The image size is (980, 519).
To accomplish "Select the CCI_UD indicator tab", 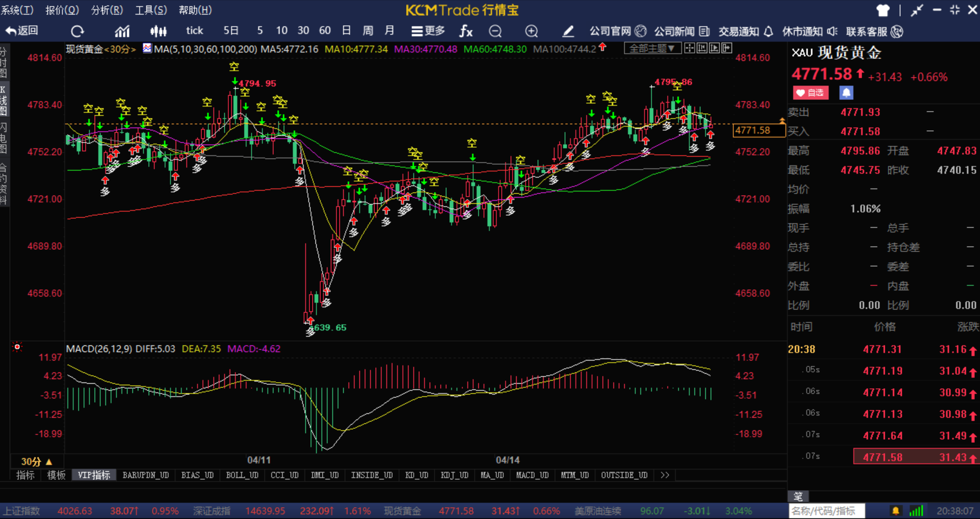I will pyautogui.click(x=285, y=475).
